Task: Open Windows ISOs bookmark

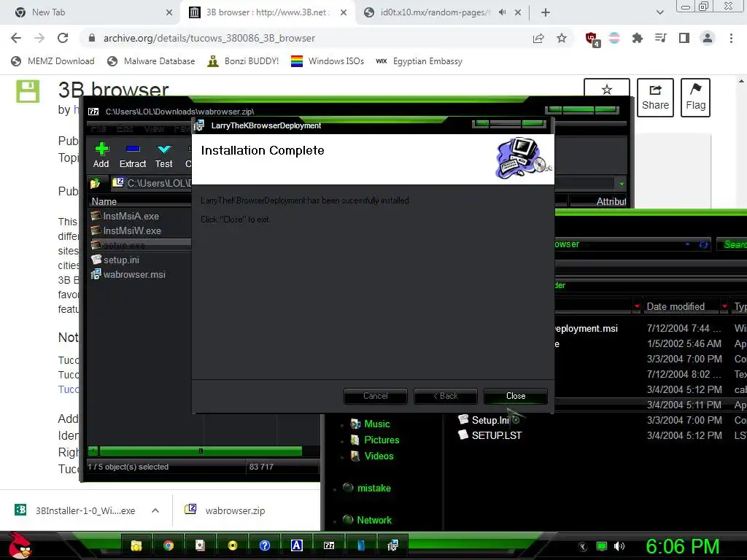Action: coord(328,61)
